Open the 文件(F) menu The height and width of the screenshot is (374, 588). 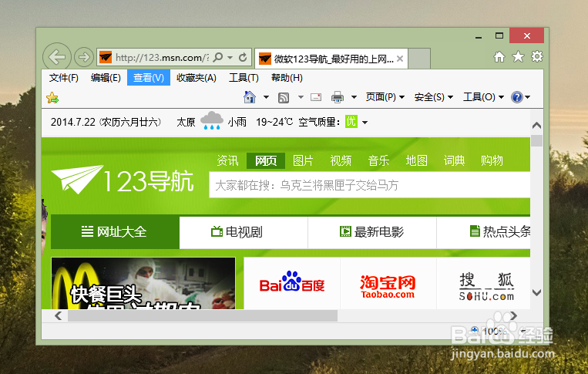(x=64, y=78)
